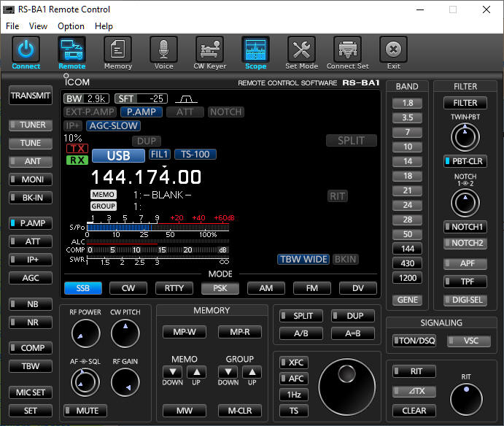The height and width of the screenshot is (426, 504).
Task: Click the MEMO UP arrow button
Action: 196,372
